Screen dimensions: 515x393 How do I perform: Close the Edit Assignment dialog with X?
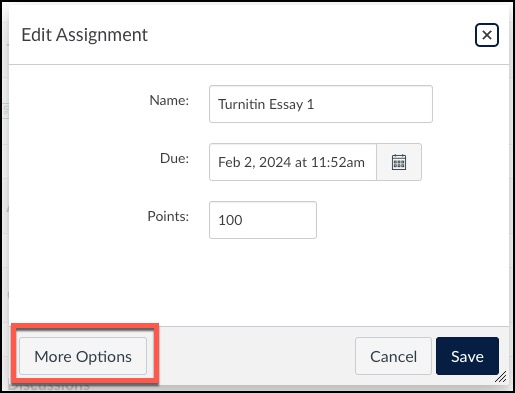tap(487, 35)
